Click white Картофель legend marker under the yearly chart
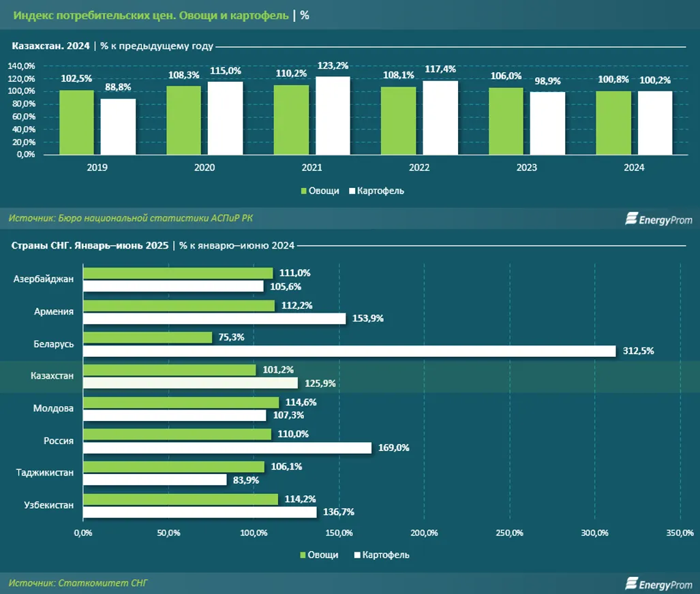700x594 pixels. point(353,191)
